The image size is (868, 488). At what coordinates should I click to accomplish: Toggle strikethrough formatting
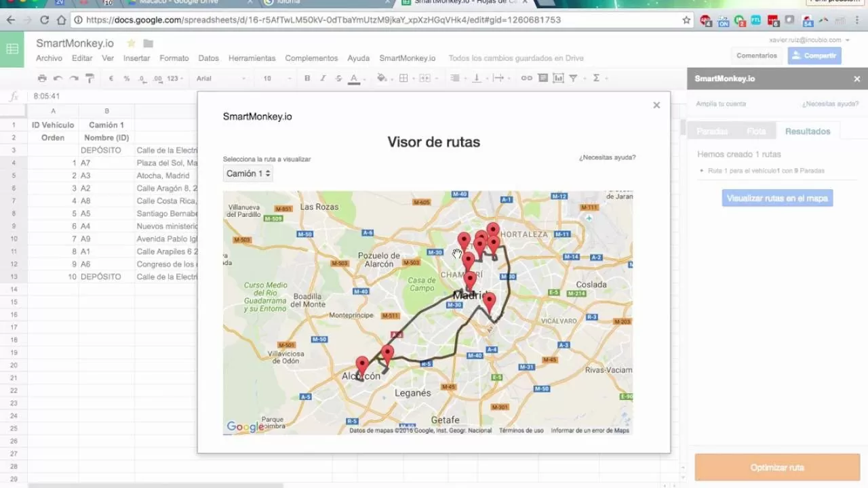338,79
